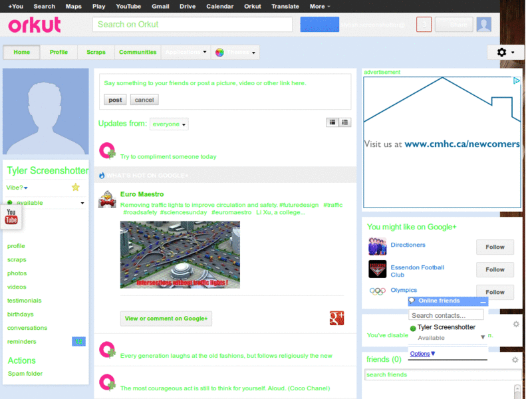Click the post button
The image size is (532, 399).
(x=115, y=100)
